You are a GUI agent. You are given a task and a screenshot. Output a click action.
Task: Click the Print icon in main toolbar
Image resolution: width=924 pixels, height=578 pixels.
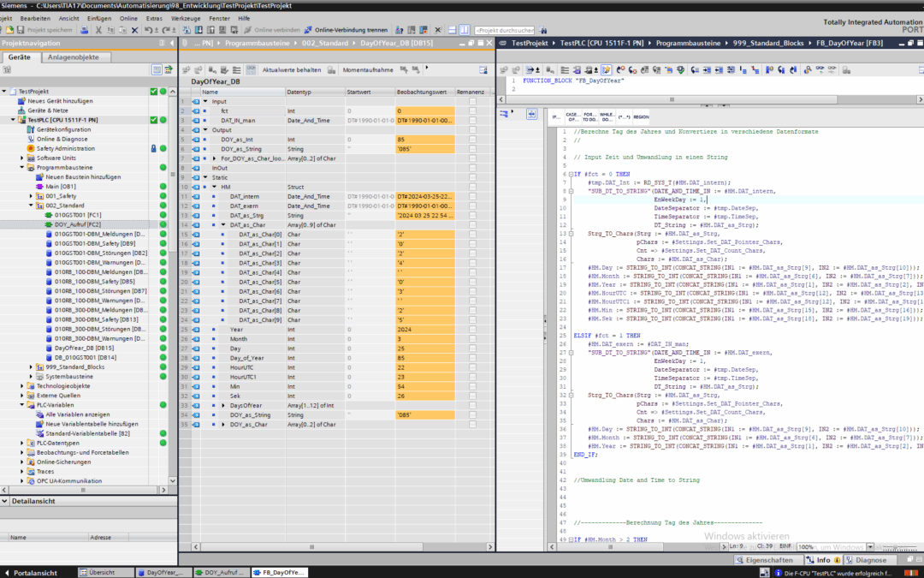click(x=84, y=29)
